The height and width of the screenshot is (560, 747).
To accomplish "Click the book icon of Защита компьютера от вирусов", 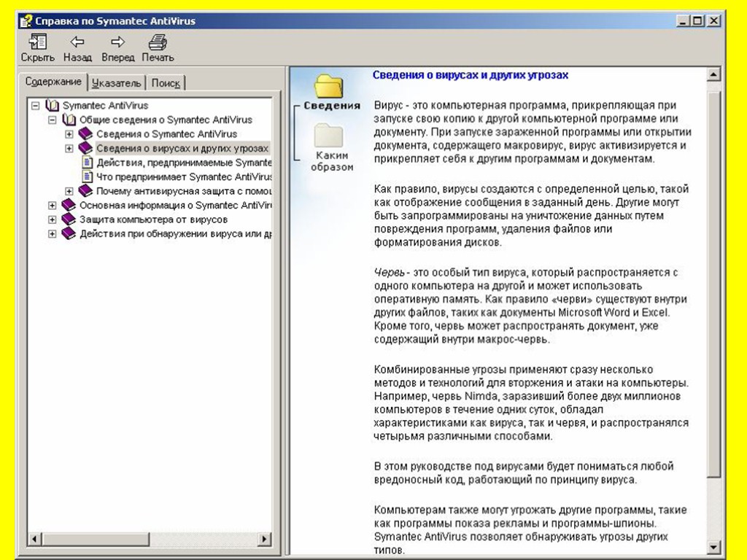I will (69, 219).
